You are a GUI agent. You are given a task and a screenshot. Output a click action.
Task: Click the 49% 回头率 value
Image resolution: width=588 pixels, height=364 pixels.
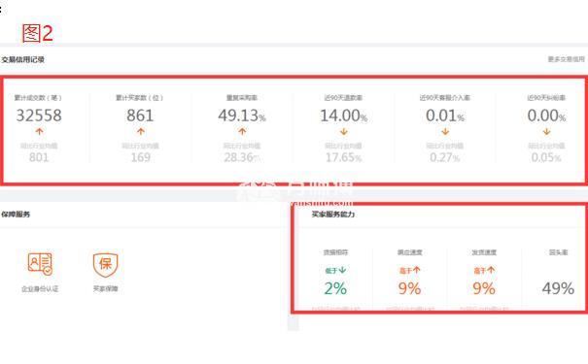(x=558, y=288)
